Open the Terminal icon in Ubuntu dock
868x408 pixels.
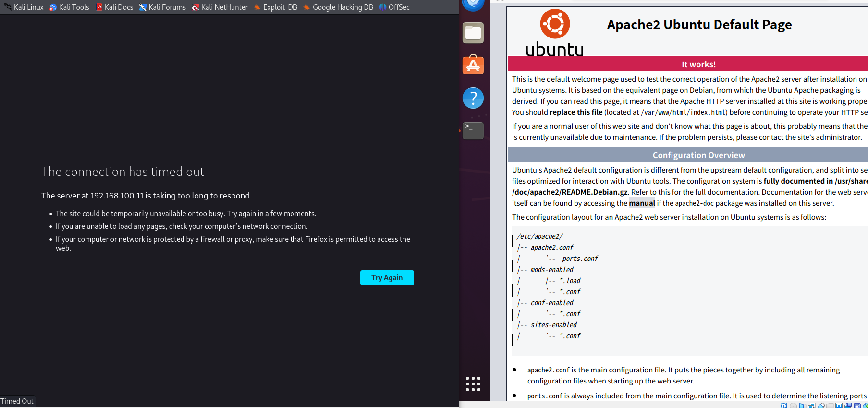coord(473,130)
